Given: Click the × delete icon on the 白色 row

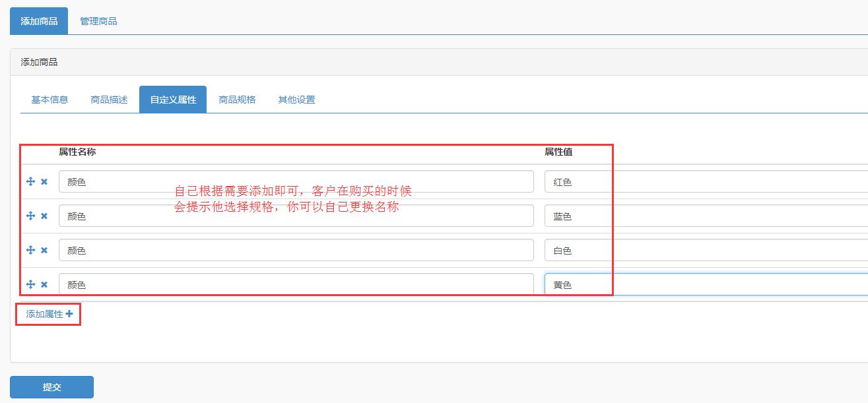Looking at the screenshot, I should (x=44, y=250).
